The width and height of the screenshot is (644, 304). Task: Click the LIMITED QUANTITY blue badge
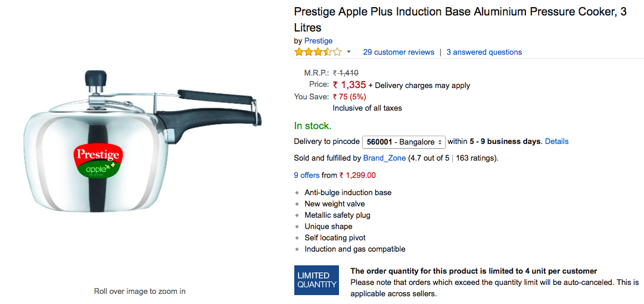point(317,280)
